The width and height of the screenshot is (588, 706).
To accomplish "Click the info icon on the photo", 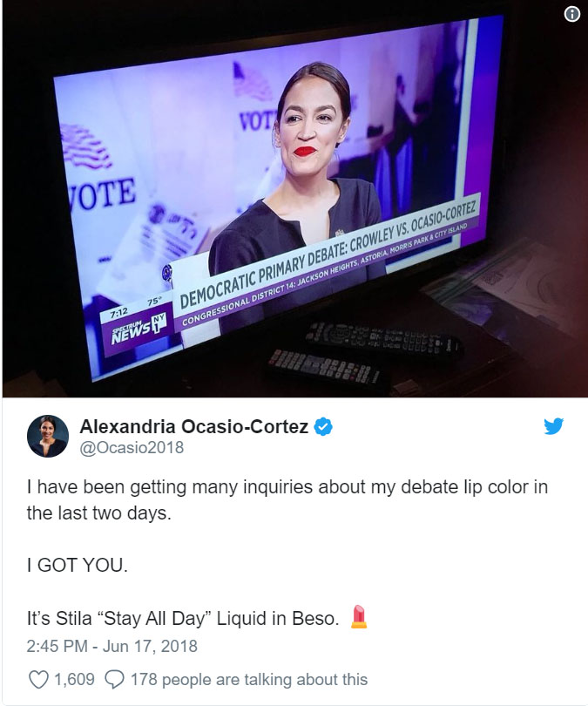I will pos(571,14).
